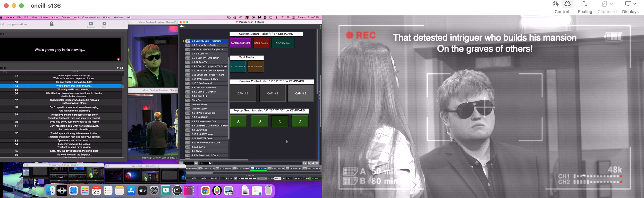The width and height of the screenshot is (644, 198).
Task: Toggle pop up graphic A
Action: tap(238, 121)
